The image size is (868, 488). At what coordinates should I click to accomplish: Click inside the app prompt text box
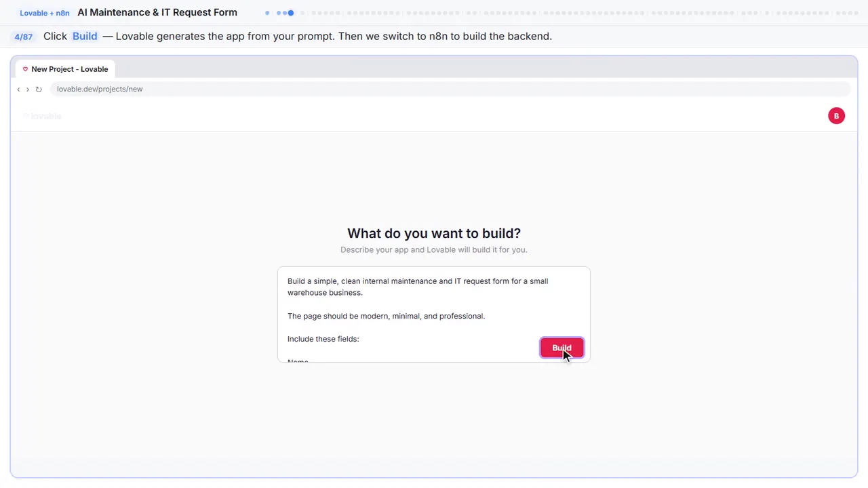click(x=434, y=314)
